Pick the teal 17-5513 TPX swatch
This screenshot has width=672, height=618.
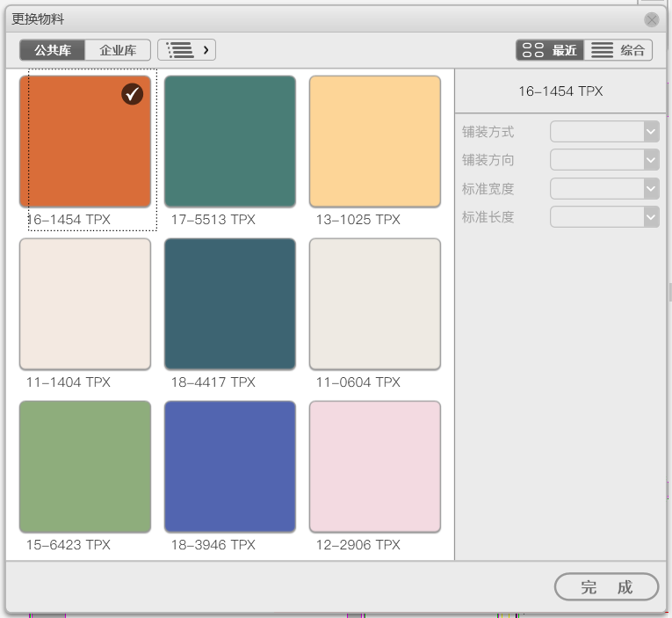coord(230,142)
